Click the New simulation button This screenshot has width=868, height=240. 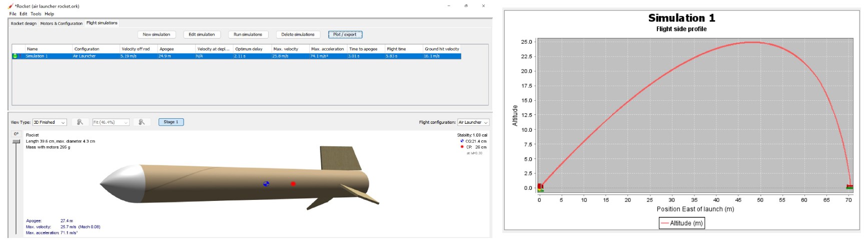157,35
